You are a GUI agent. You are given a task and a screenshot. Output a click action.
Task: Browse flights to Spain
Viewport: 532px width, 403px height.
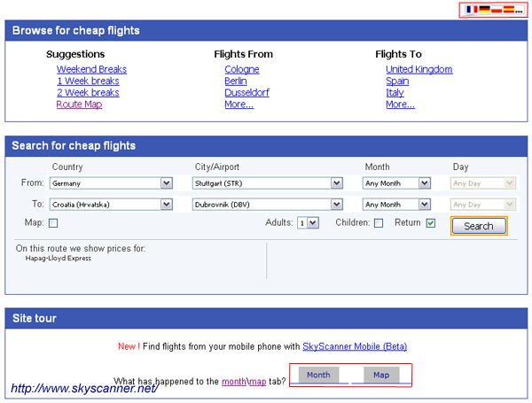[x=397, y=81]
